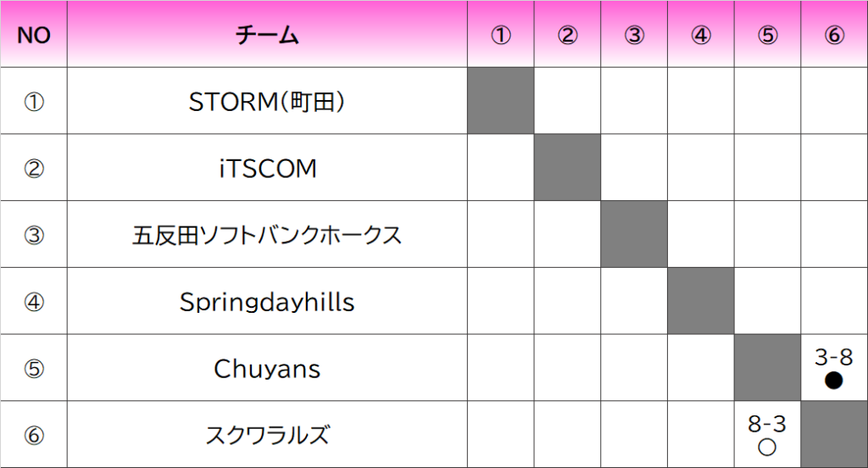Select the スクワラルズ team cell
The width and height of the screenshot is (868, 468).
point(267,435)
